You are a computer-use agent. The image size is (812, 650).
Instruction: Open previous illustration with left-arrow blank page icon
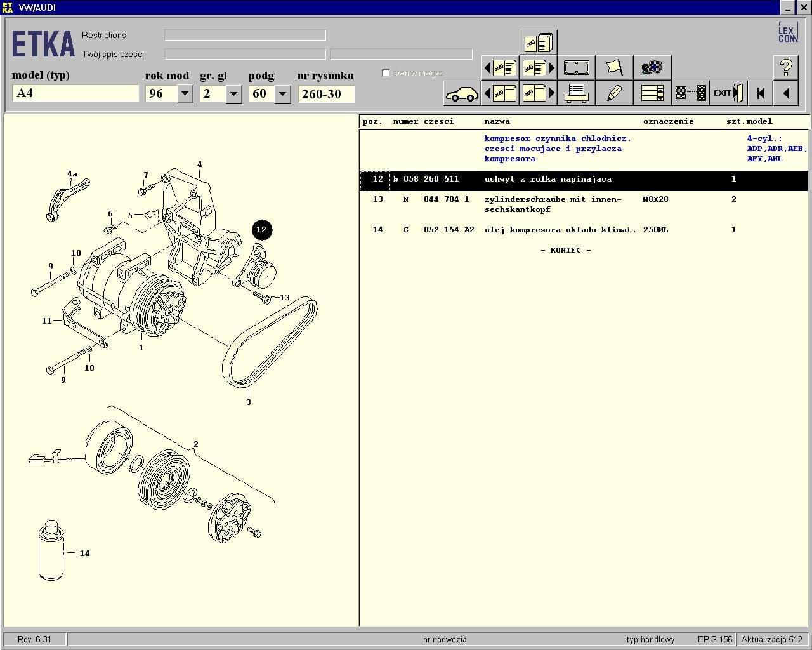coord(501,93)
